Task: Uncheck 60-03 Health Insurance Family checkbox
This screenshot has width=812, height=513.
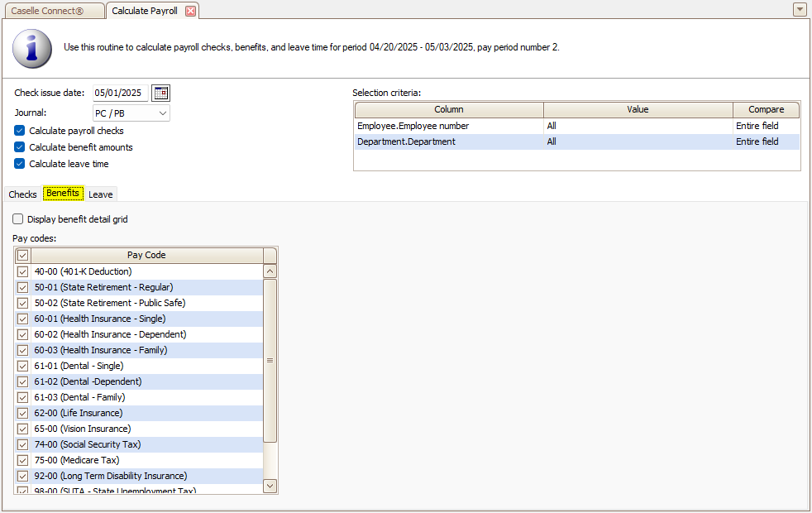Action: coord(23,350)
